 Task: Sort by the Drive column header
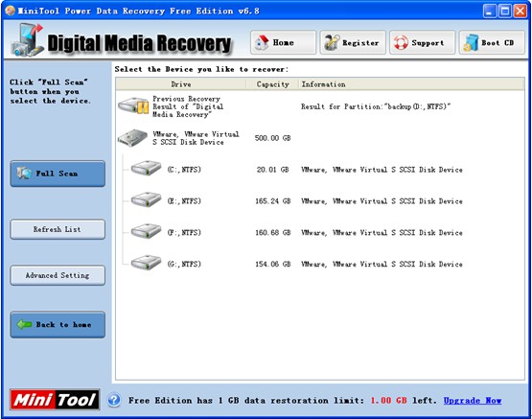pyautogui.click(x=181, y=84)
